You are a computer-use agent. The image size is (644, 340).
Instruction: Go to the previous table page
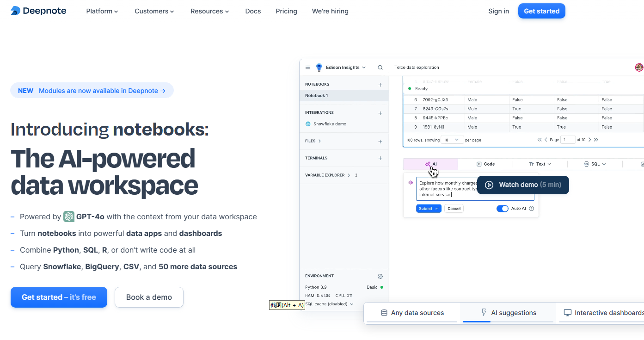pyautogui.click(x=546, y=140)
